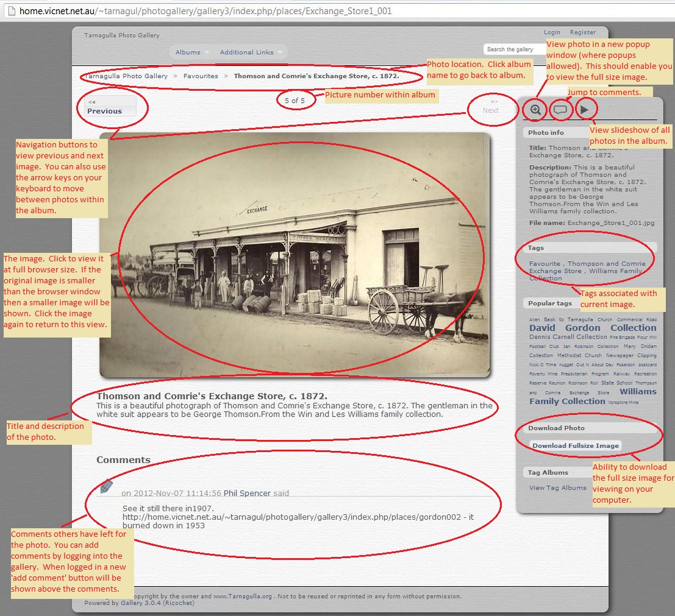Focus the Search the gallery field
This screenshot has width=675, height=616.
[x=515, y=49]
